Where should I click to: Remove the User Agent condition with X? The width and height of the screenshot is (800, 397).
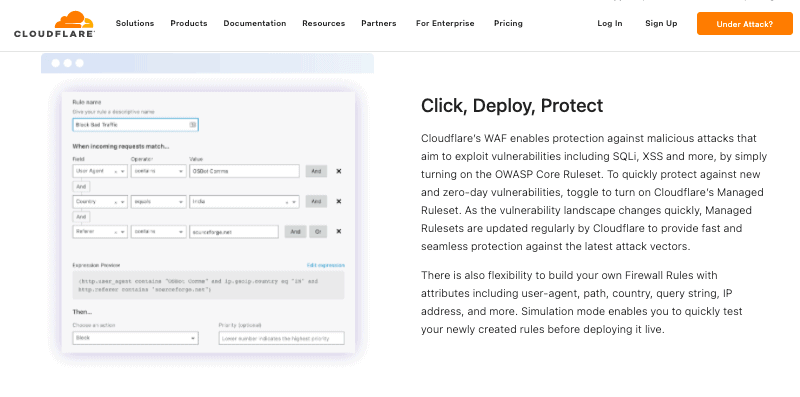point(338,171)
